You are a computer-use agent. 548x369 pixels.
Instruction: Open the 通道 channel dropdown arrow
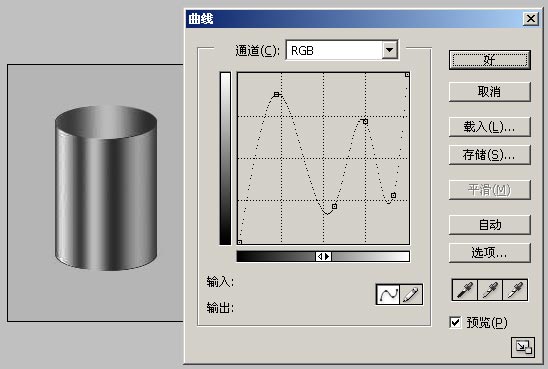(x=389, y=50)
